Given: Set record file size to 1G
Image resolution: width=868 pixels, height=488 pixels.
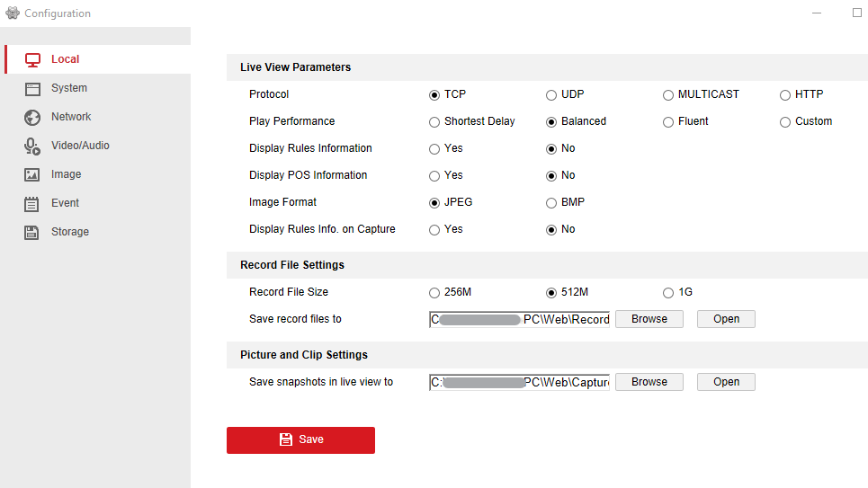Looking at the screenshot, I should point(668,292).
